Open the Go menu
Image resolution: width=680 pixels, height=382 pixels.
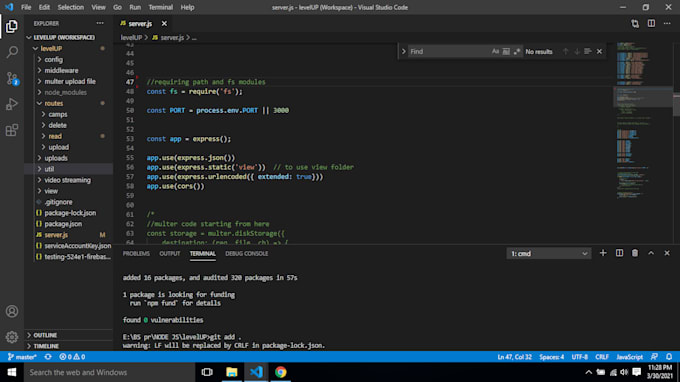(x=118, y=7)
